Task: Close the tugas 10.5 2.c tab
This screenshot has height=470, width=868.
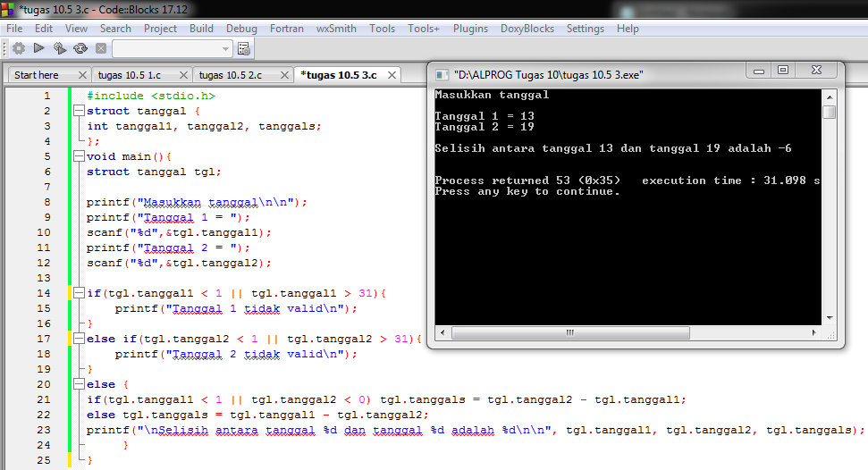Action: tap(284, 75)
